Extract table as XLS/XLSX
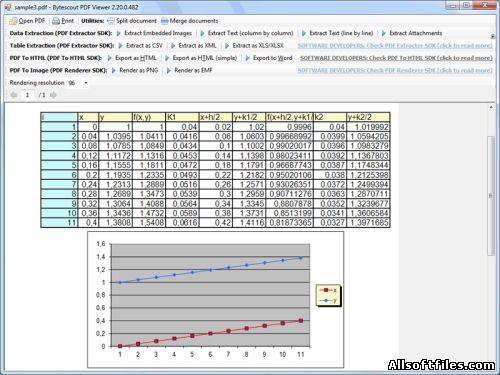This screenshot has width=500, height=375. pyautogui.click(x=254, y=45)
